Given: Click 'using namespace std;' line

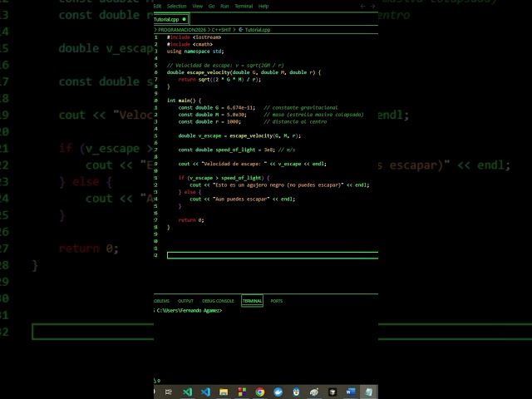Looking at the screenshot, I should pos(195,52).
